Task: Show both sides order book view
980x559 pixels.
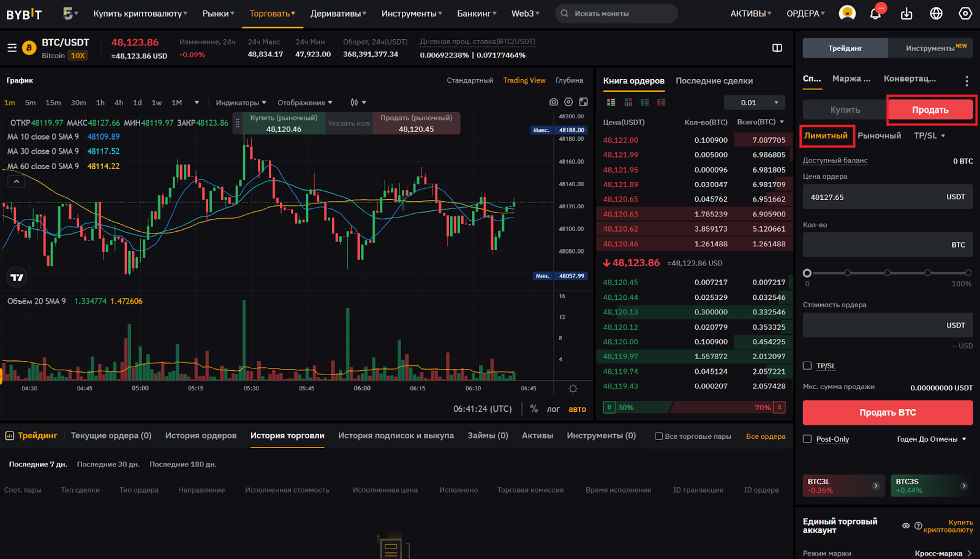Action: pyautogui.click(x=611, y=102)
